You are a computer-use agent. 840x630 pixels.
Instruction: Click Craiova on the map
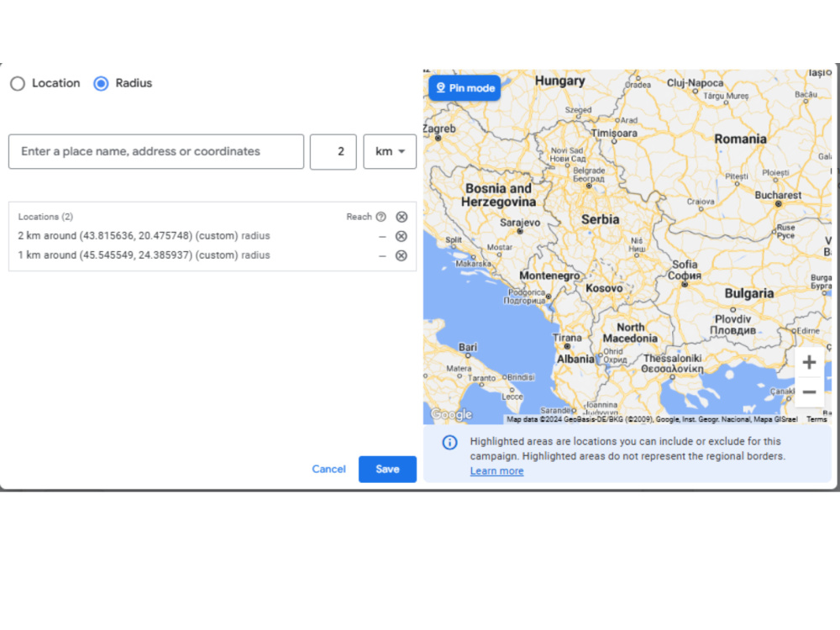pyautogui.click(x=701, y=202)
